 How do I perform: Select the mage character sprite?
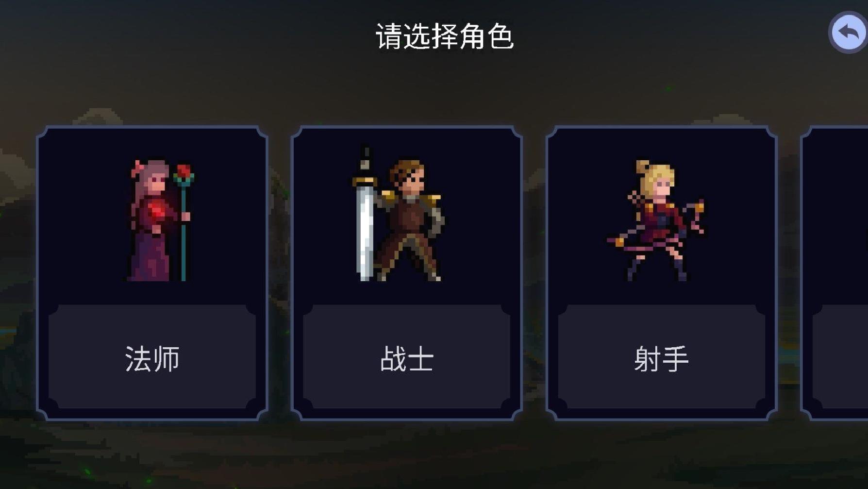pos(160,220)
